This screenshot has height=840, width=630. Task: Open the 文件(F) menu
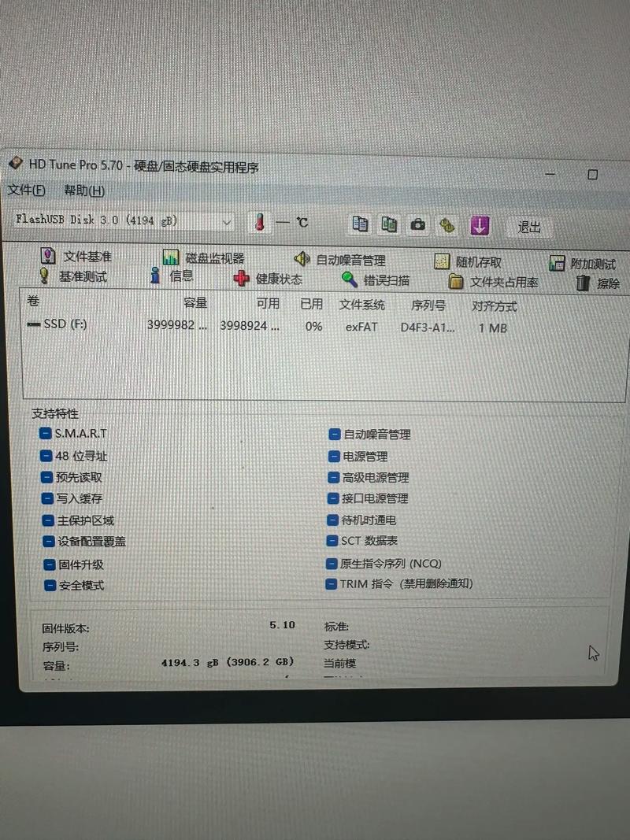pos(26,191)
